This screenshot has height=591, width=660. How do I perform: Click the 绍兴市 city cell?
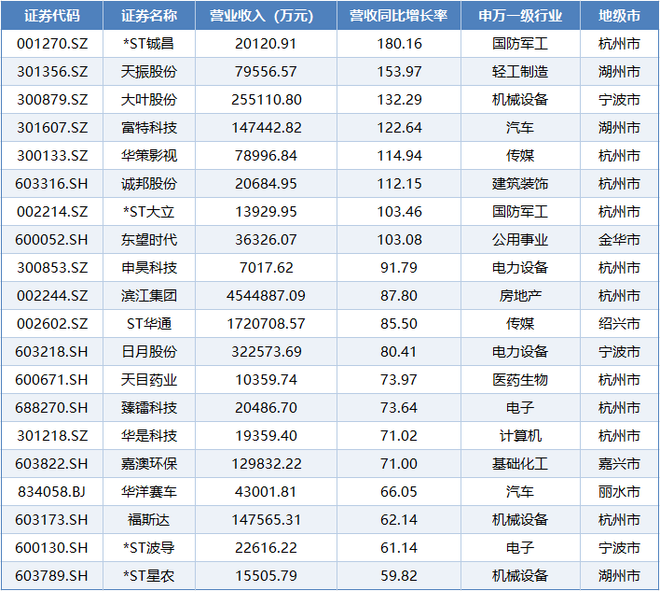(619, 324)
